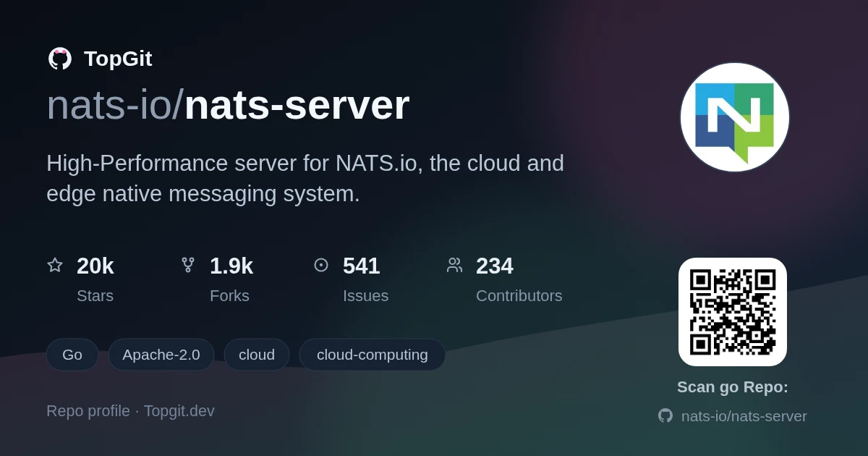Screen dimensions: 868x456
Task: Select the cloud tag
Action: [257, 355]
